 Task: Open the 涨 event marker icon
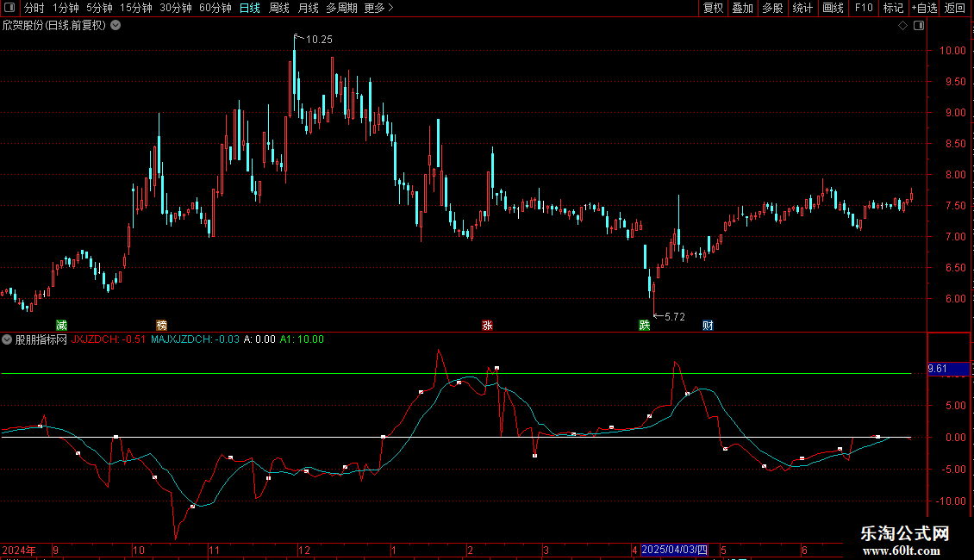488,326
